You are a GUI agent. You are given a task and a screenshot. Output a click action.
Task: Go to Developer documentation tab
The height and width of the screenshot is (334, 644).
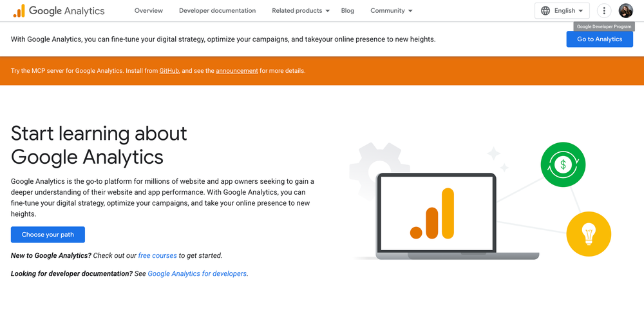pos(217,11)
